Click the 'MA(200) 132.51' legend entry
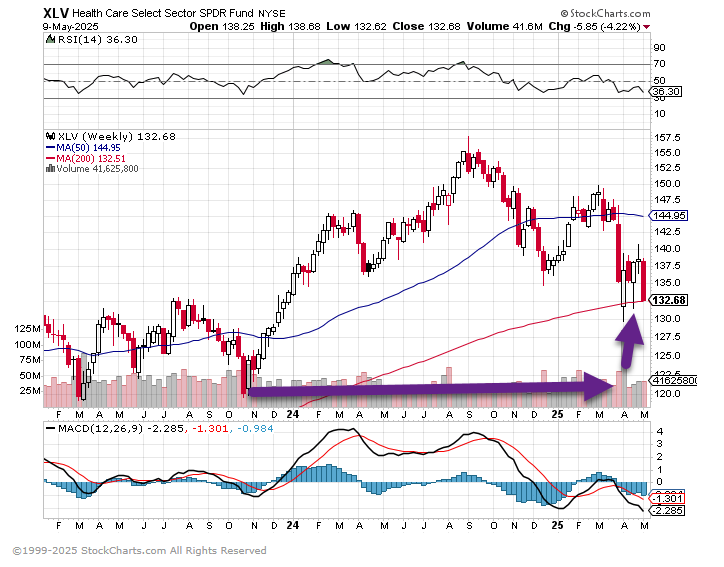 point(91,159)
